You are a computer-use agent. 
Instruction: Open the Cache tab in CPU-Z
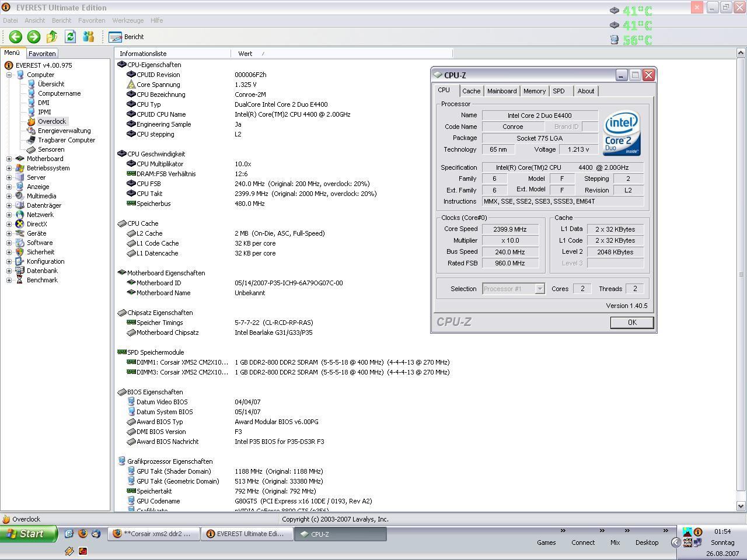click(x=471, y=91)
